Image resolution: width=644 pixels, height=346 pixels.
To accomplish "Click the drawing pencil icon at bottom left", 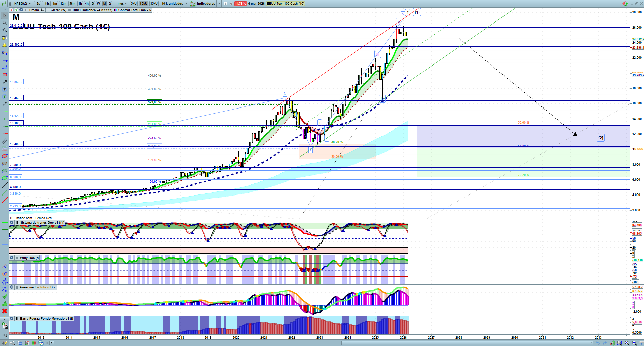I will (x=5, y=343).
